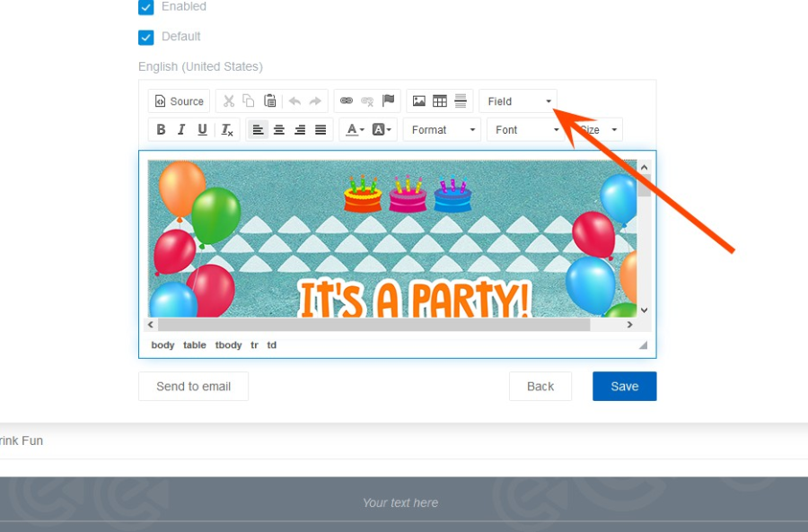Screen dimensions: 808x532
Task: Insert a horizontal line
Action: click(461, 101)
